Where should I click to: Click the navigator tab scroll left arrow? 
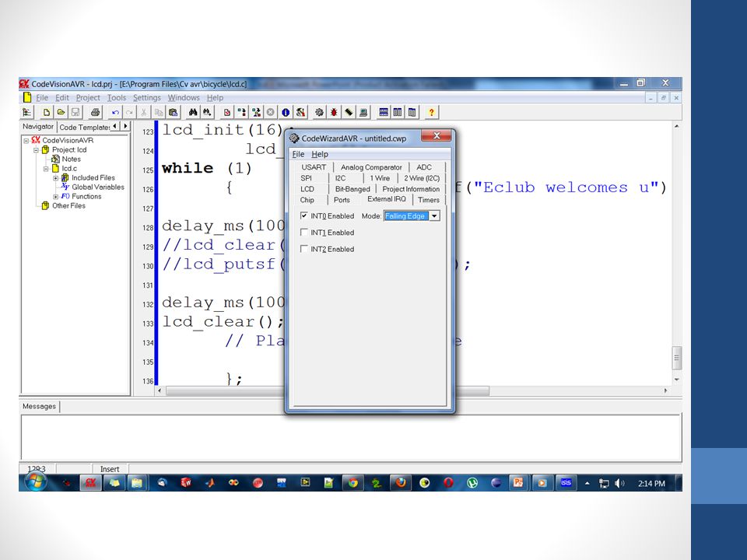115,126
